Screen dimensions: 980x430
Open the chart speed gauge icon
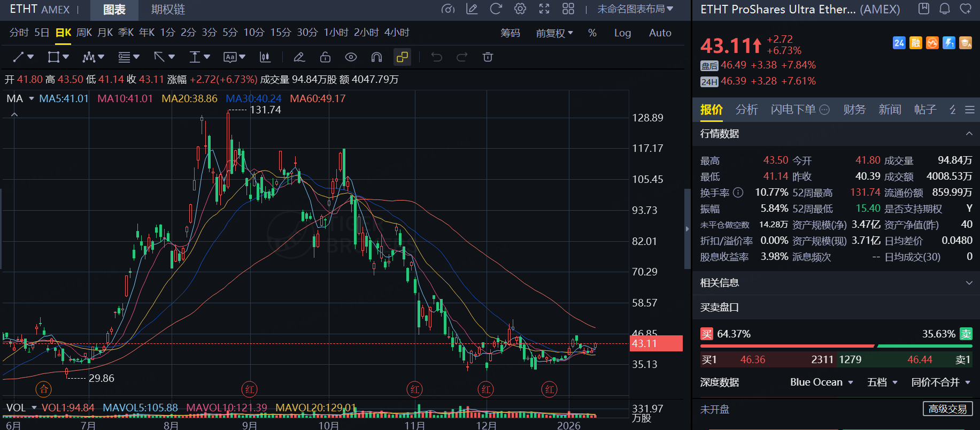448,9
